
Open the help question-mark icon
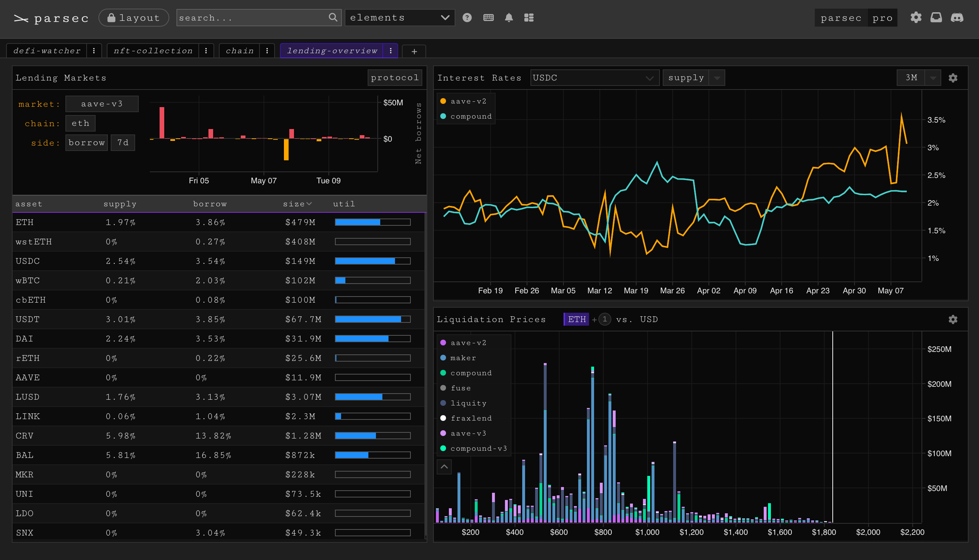[x=467, y=18]
